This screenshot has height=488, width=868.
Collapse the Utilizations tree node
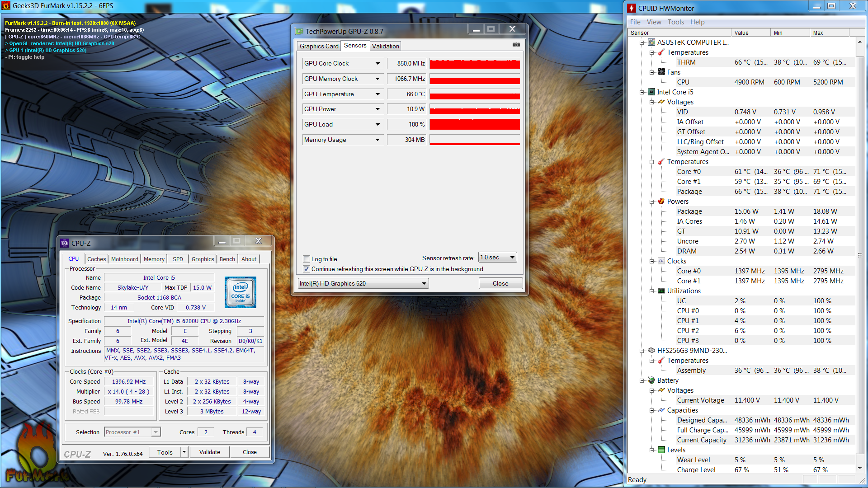click(x=651, y=291)
